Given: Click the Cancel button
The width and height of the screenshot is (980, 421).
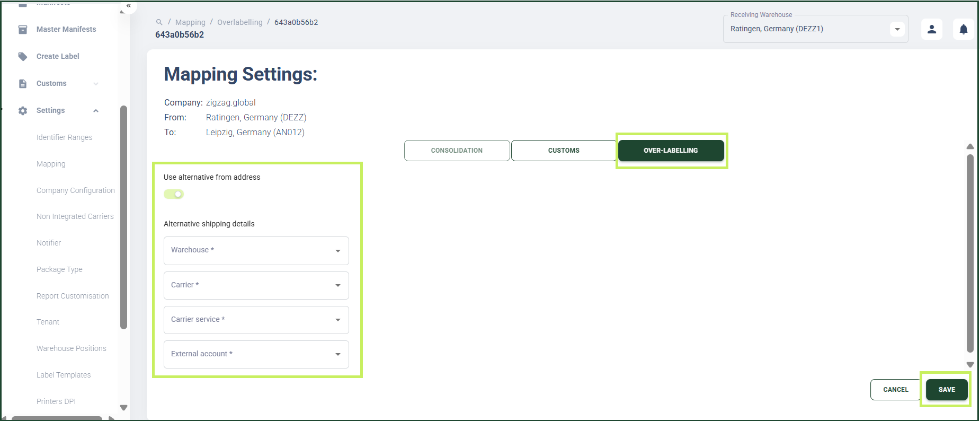Looking at the screenshot, I should [896, 390].
